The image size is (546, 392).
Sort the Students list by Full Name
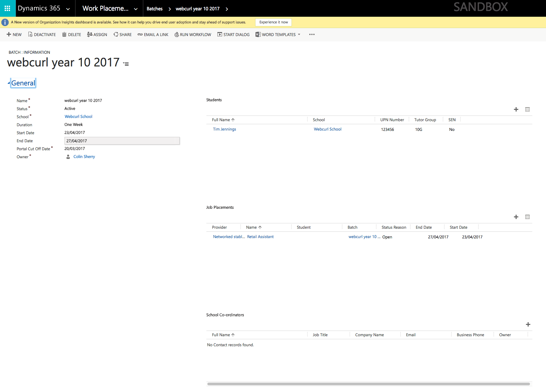(x=223, y=120)
